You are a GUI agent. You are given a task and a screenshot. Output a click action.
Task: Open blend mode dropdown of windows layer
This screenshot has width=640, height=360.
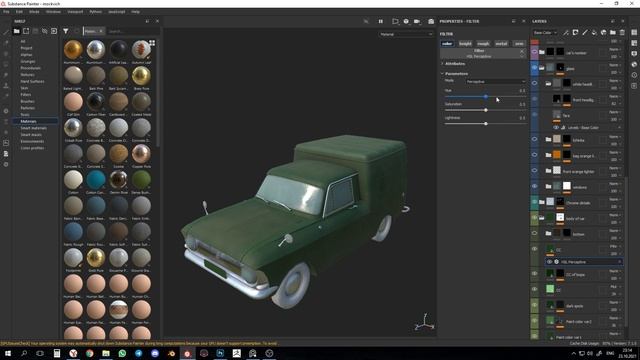[615, 184]
